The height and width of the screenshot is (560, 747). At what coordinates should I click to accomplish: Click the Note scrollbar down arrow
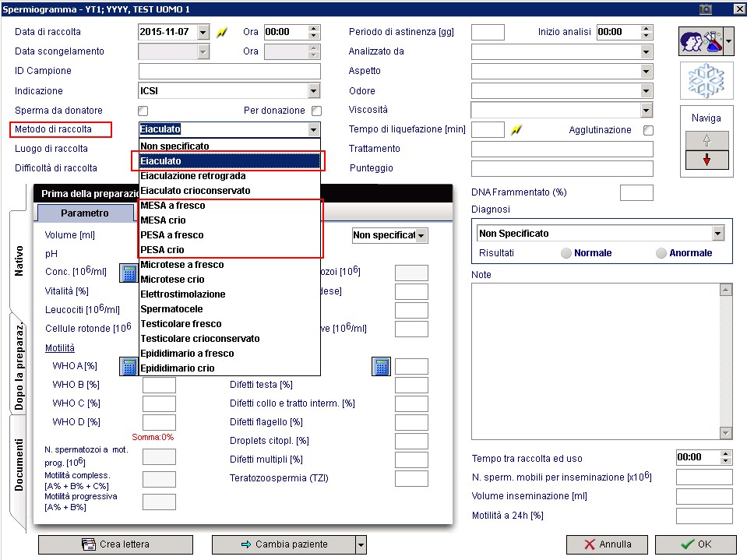pos(725,433)
